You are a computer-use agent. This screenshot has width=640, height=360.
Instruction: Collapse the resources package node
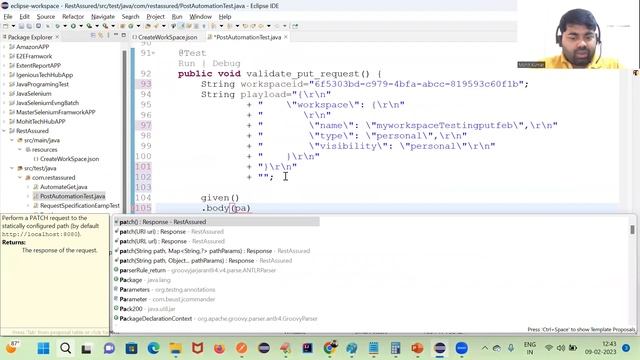pyautogui.click(x=20, y=150)
